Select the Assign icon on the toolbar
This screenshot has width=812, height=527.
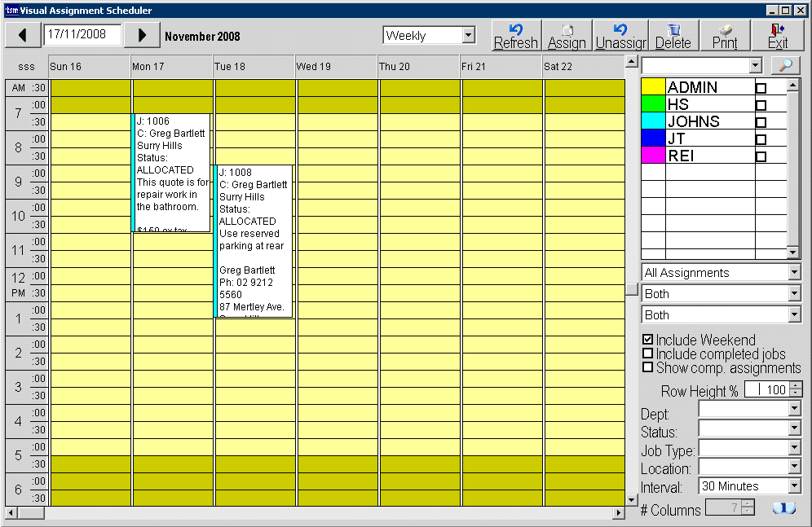coord(567,35)
